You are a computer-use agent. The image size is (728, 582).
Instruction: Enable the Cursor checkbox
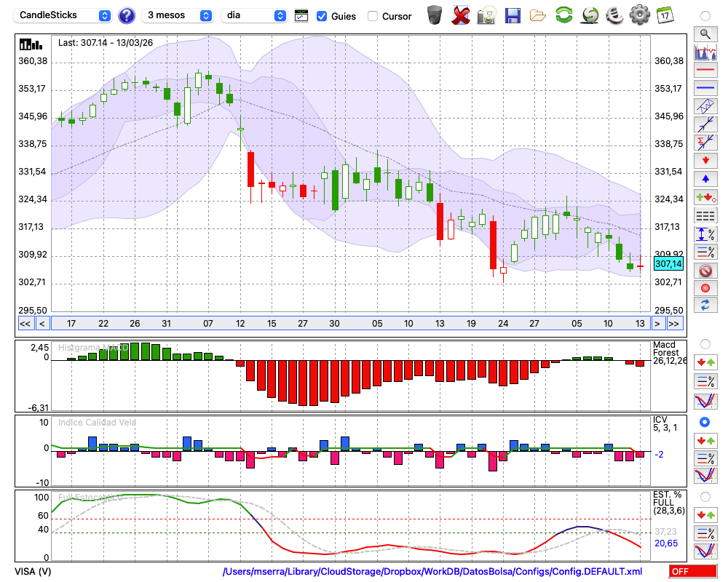pyautogui.click(x=373, y=16)
